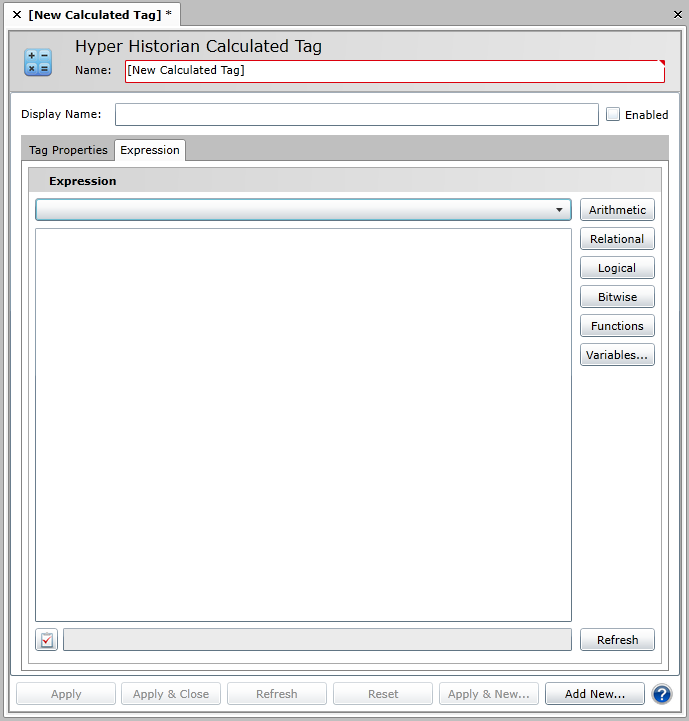This screenshot has width=689, height=721.
Task: Open the Arithmetic operators button
Action: (617, 210)
